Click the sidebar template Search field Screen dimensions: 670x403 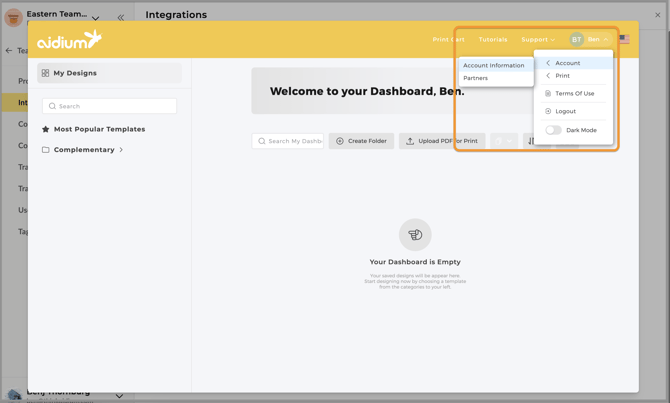click(x=110, y=106)
